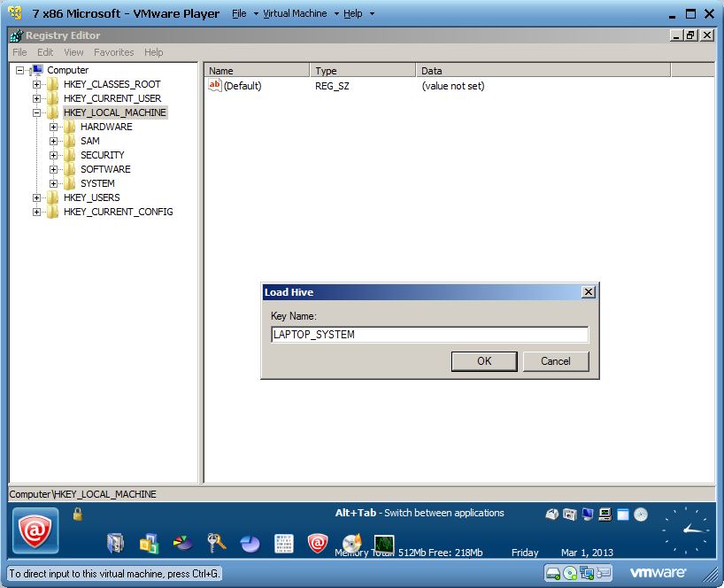Expand HKEY_USERS branch
This screenshot has height=588, width=724.
36,197
